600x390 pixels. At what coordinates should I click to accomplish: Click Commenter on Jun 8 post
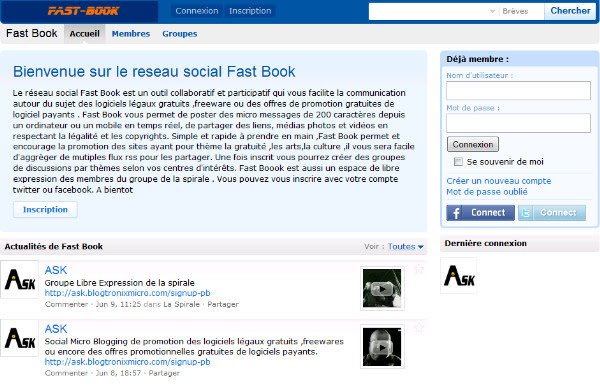coord(66,373)
